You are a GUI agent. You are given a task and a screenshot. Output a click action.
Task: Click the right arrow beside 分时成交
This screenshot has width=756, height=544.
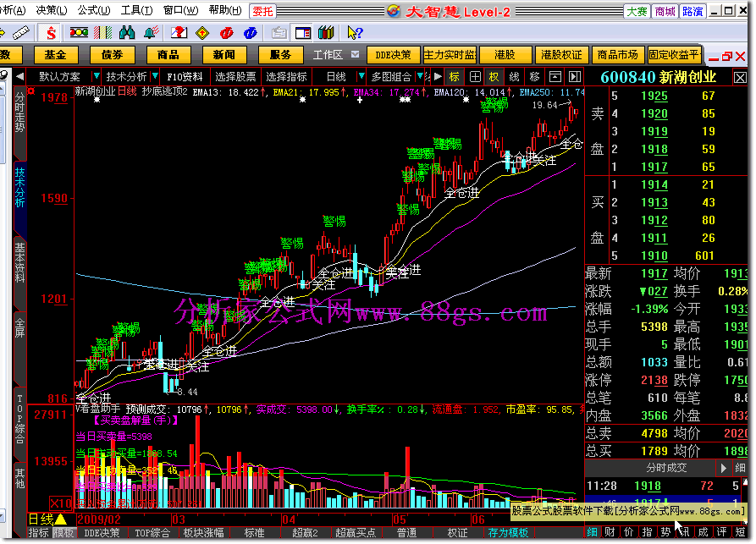point(724,468)
